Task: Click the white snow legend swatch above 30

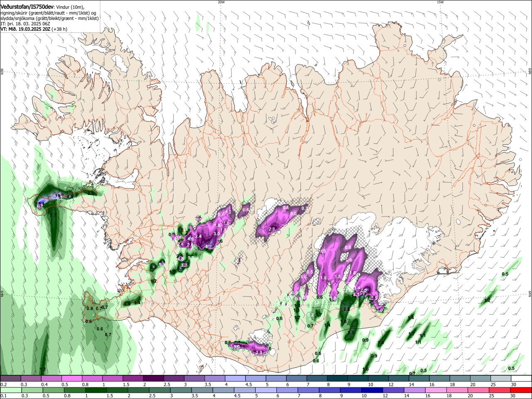Action: (521, 379)
